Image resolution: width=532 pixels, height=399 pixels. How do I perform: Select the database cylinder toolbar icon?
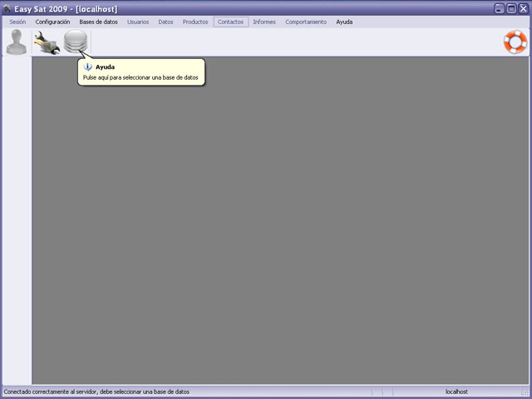76,42
